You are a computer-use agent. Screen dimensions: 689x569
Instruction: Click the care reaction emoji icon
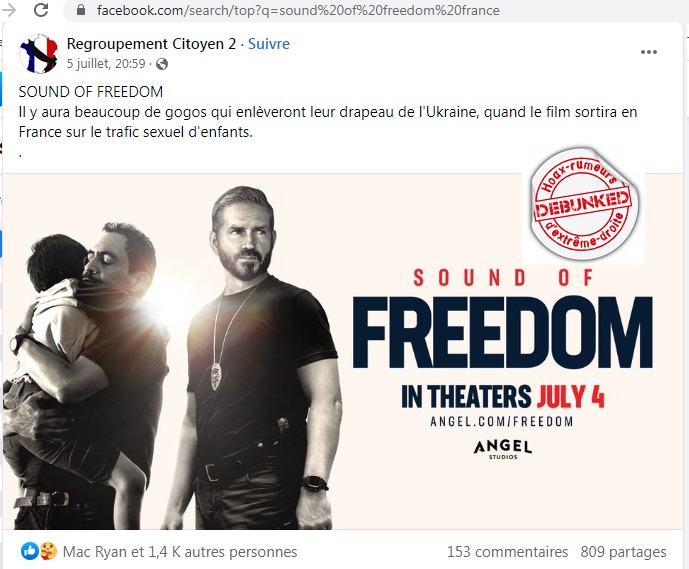(48, 551)
